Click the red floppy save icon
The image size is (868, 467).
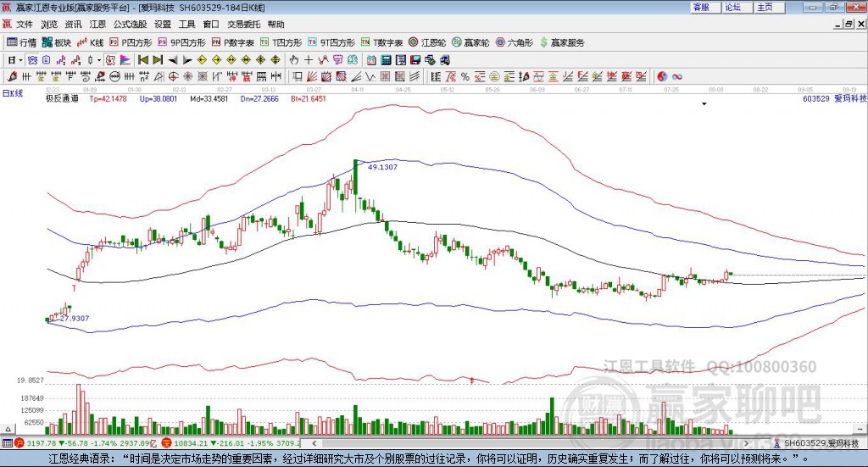click(415, 60)
